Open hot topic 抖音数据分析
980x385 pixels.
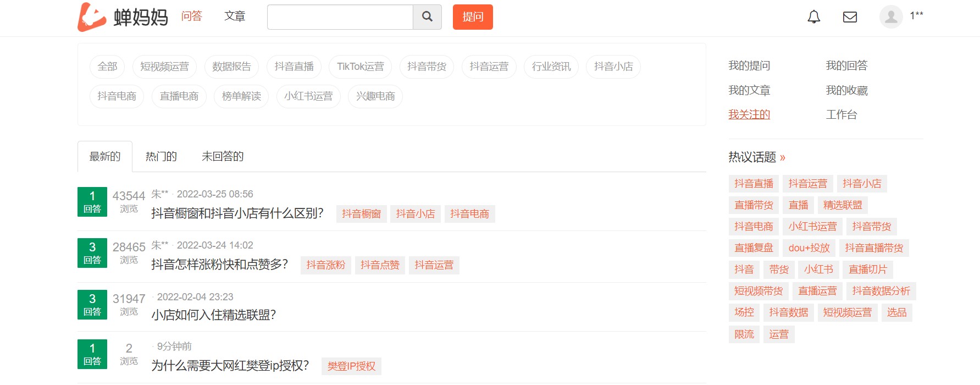881,291
